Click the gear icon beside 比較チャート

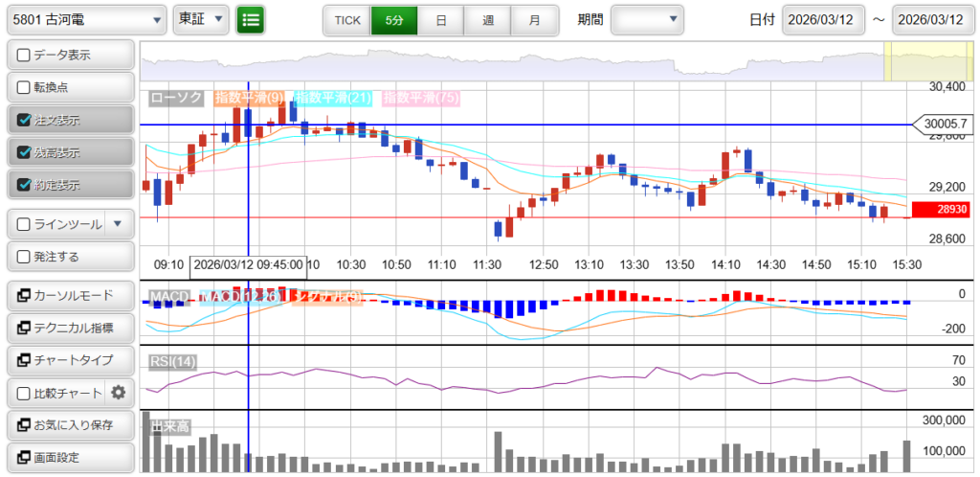click(x=119, y=393)
